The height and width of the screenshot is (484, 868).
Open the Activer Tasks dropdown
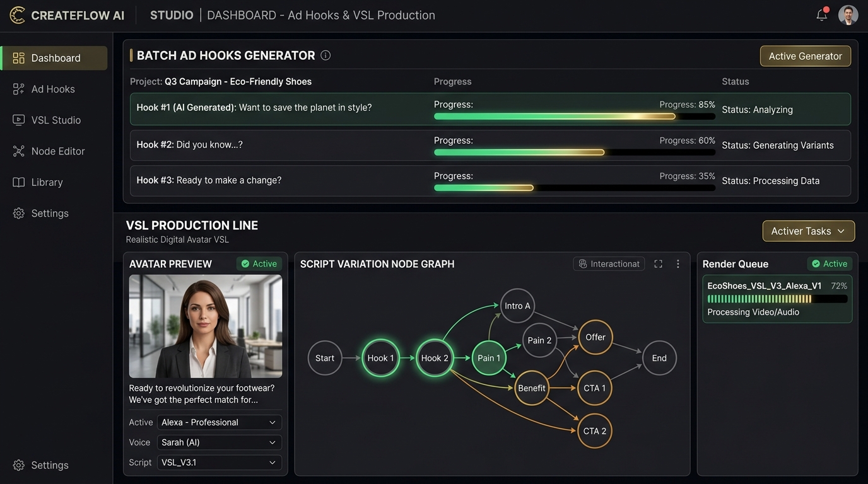(x=809, y=231)
